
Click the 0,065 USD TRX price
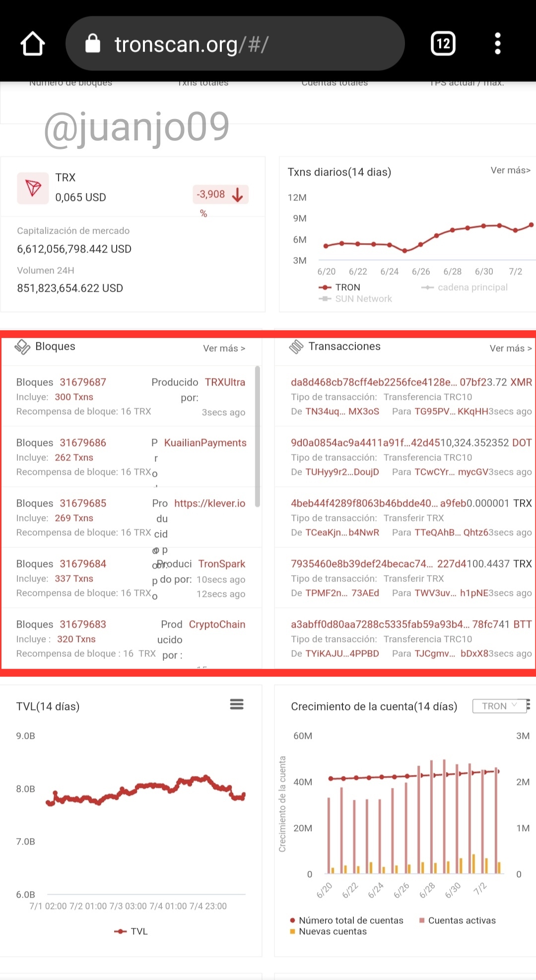tap(81, 197)
